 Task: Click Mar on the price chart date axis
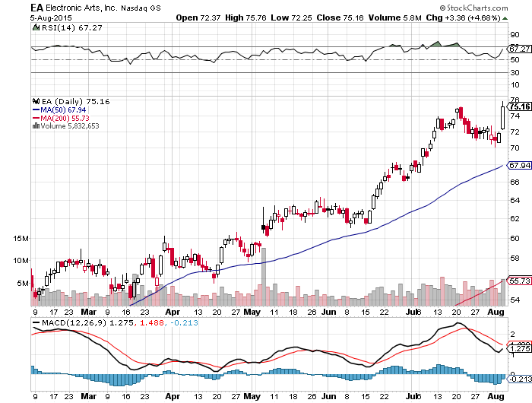(x=89, y=312)
